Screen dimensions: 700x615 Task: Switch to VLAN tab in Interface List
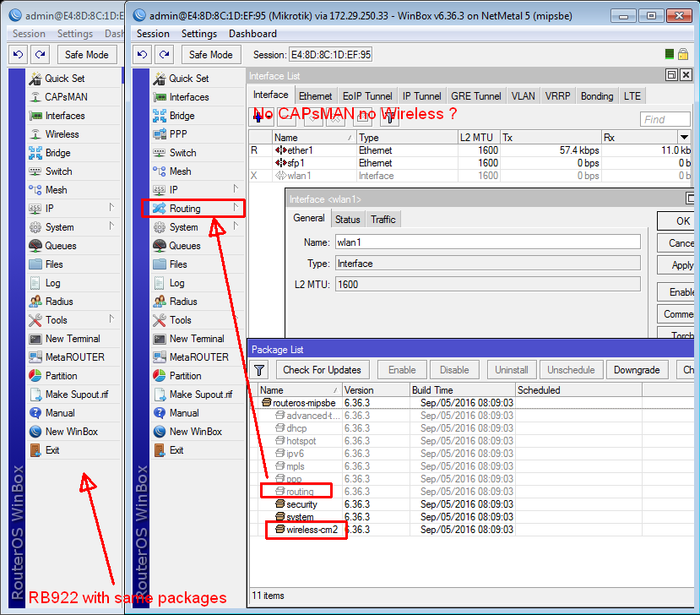click(x=523, y=96)
